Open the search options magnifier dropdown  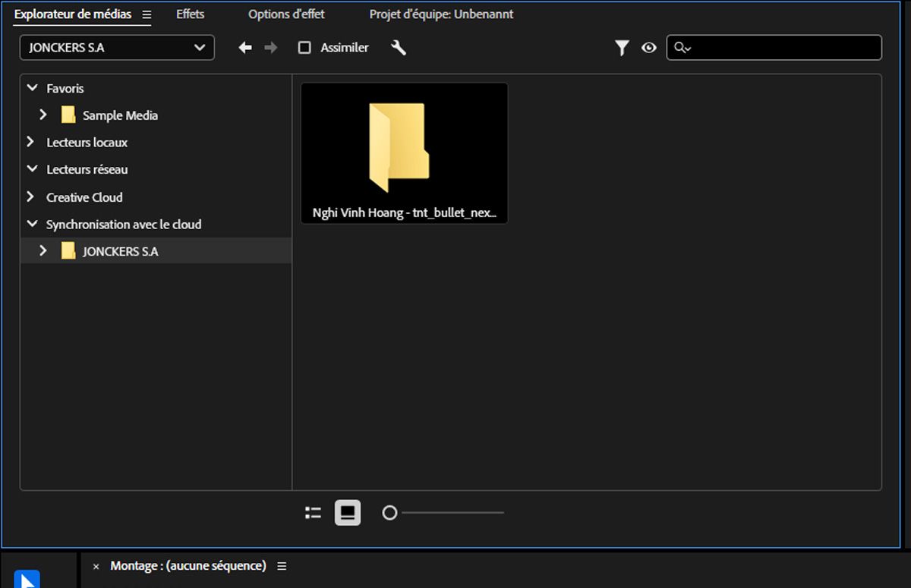pyautogui.click(x=682, y=48)
